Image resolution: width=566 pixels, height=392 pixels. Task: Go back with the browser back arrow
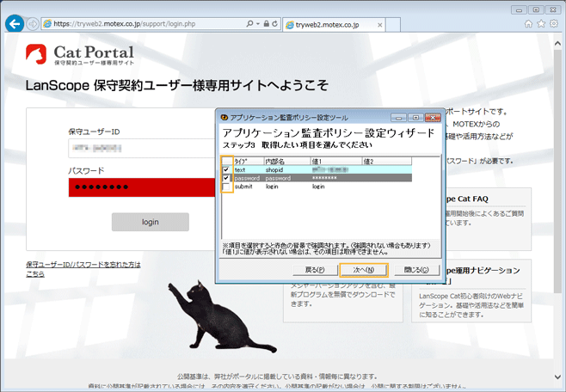click(15, 24)
